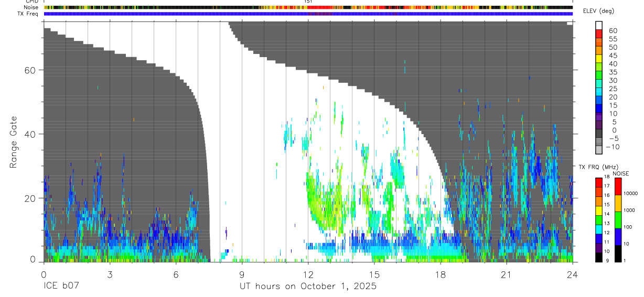Click the yellow swatch in the TX FRQ legend
The height and width of the screenshot is (297, 644).
coord(599,211)
